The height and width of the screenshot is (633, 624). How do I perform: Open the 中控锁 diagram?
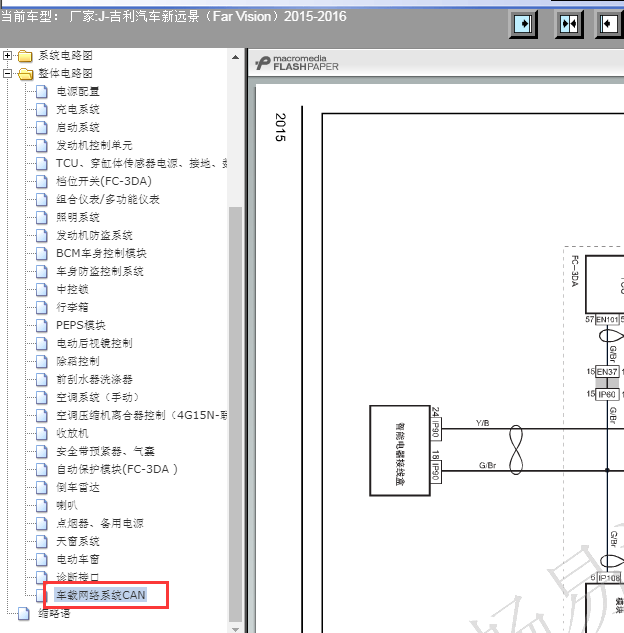coord(72,289)
